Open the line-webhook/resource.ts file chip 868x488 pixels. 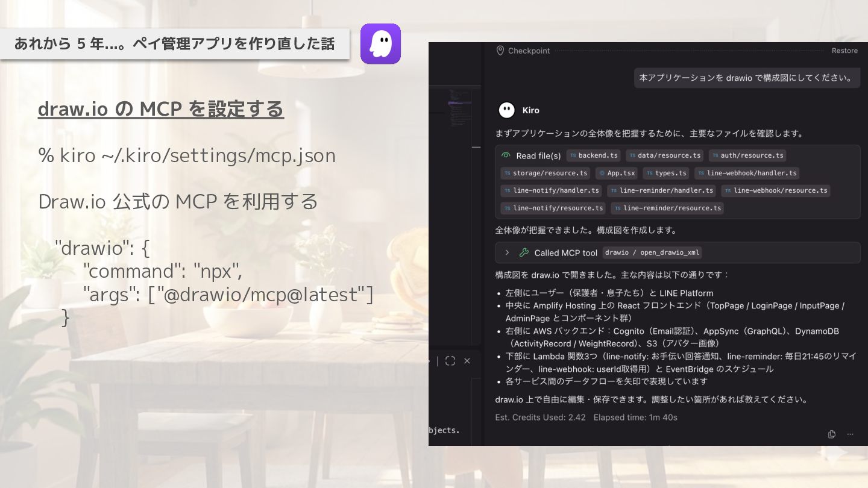point(775,190)
